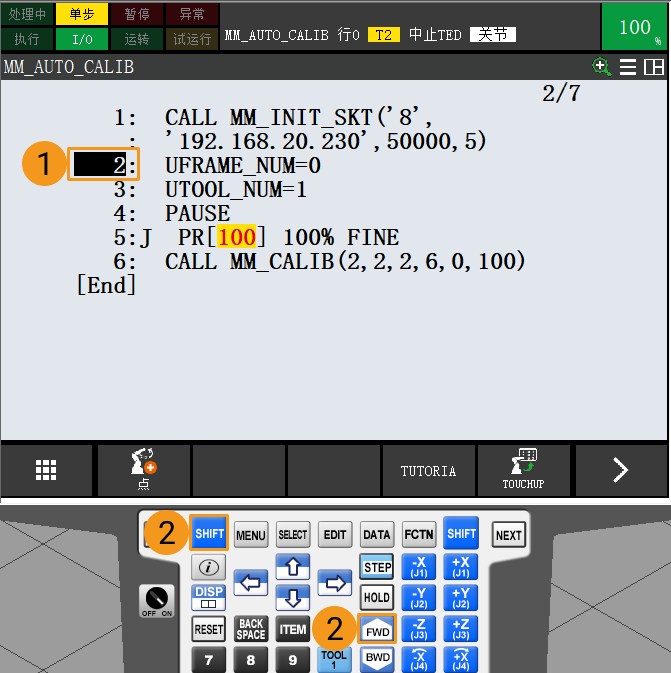The image size is (671, 673).
Task: Click the right arrow key
Action: [x=335, y=582]
